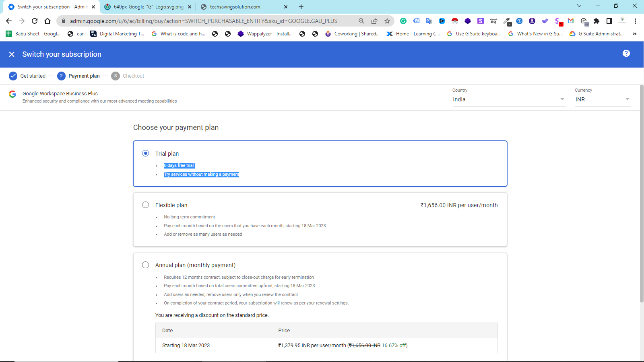The width and height of the screenshot is (644, 362).
Task: Reload the current page
Action: tap(35, 21)
